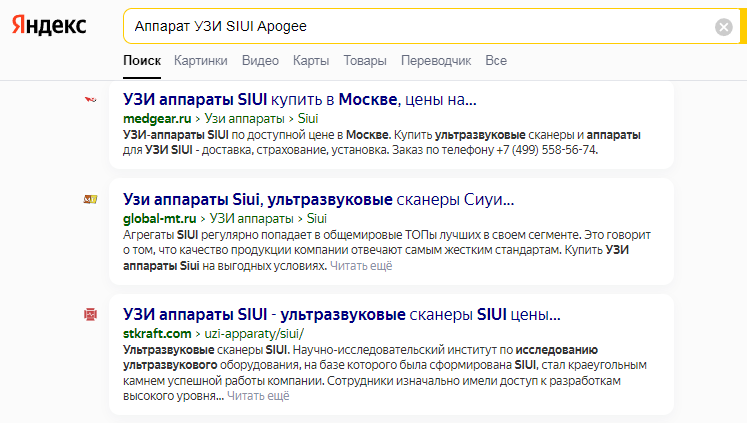The image size is (747, 423).
Task: Switch to the Видео tab
Action: 260,61
